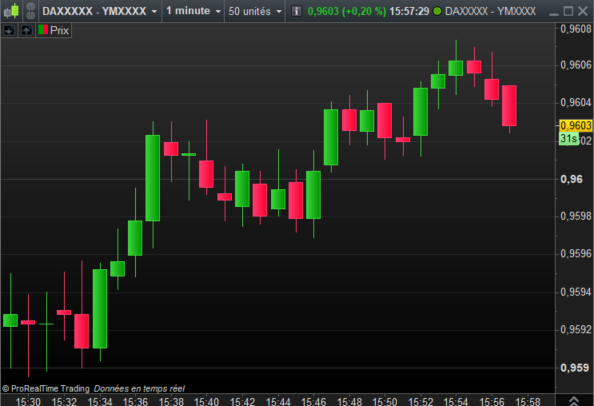Click the 0,9596 price axis label
The image size is (594, 406).
(x=576, y=253)
